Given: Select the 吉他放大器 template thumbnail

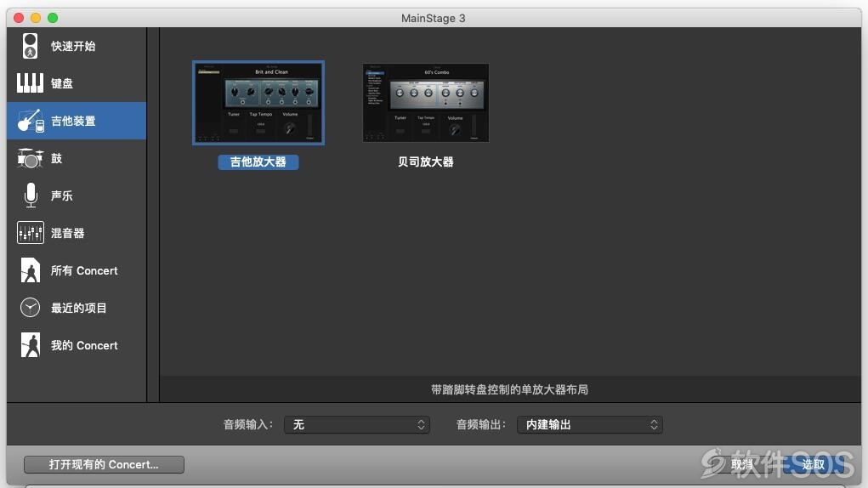Looking at the screenshot, I should coord(258,103).
